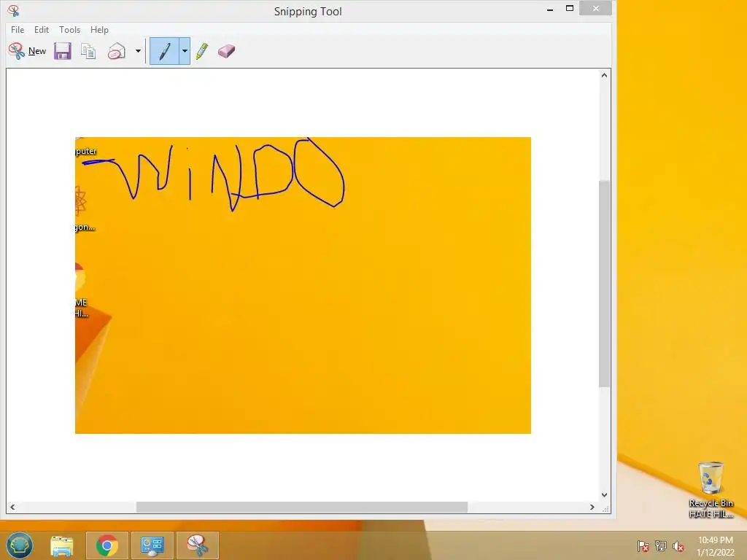
Task: Select the Recycle Bin desktop icon
Action: (x=711, y=490)
